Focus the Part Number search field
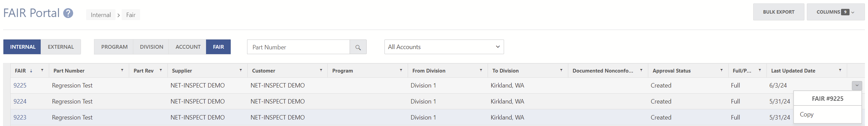 [x=298, y=47]
